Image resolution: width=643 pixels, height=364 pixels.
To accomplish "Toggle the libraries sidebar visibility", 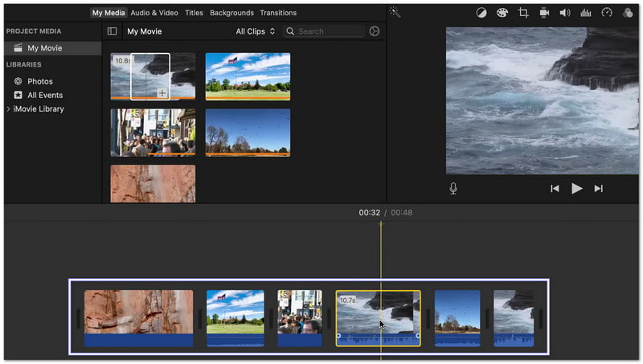I will coord(112,31).
